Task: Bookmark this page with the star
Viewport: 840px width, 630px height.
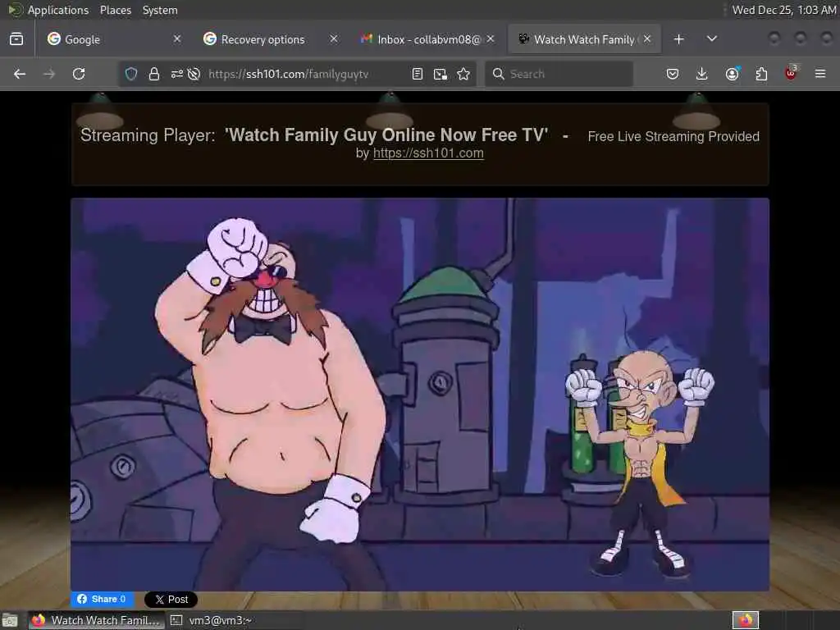Action: click(x=463, y=74)
